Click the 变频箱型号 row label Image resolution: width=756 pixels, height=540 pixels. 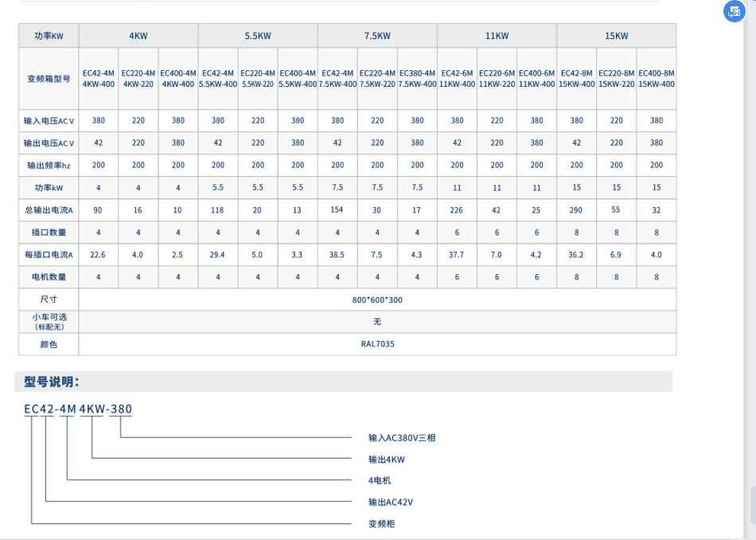coord(49,79)
